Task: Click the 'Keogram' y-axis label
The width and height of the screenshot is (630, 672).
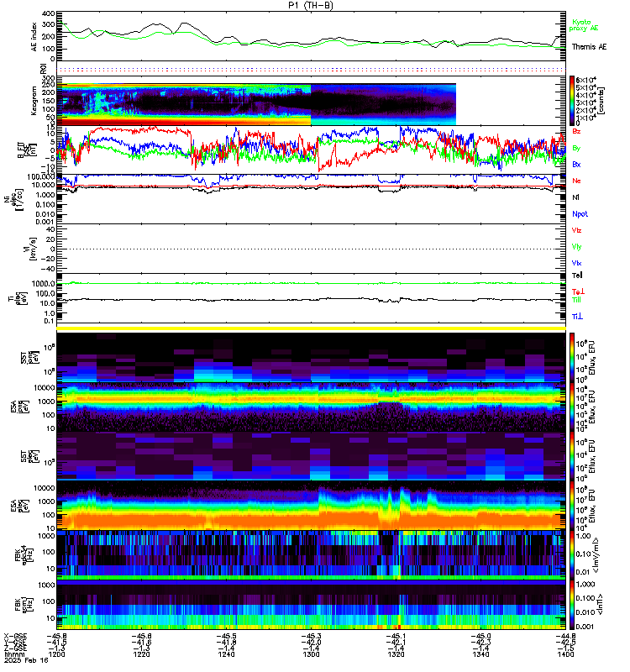Action: 34,101
